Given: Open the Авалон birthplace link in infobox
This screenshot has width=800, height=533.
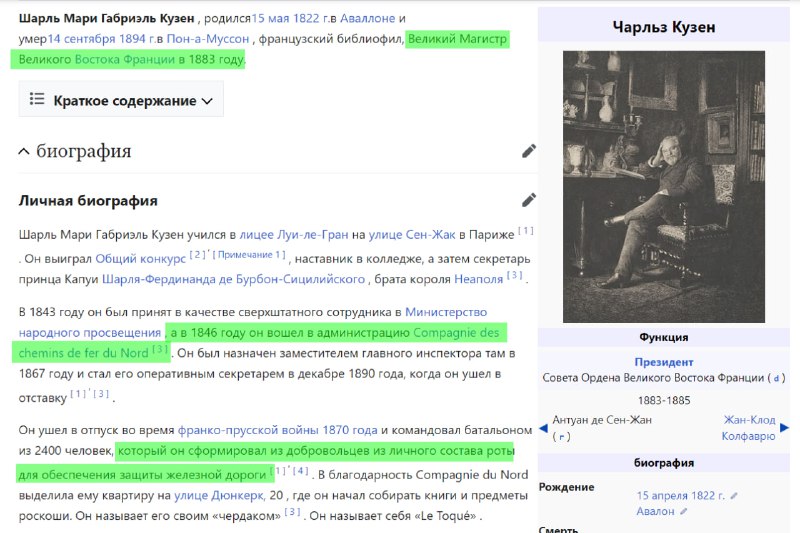Looking at the screenshot, I should tap(655, 511).
